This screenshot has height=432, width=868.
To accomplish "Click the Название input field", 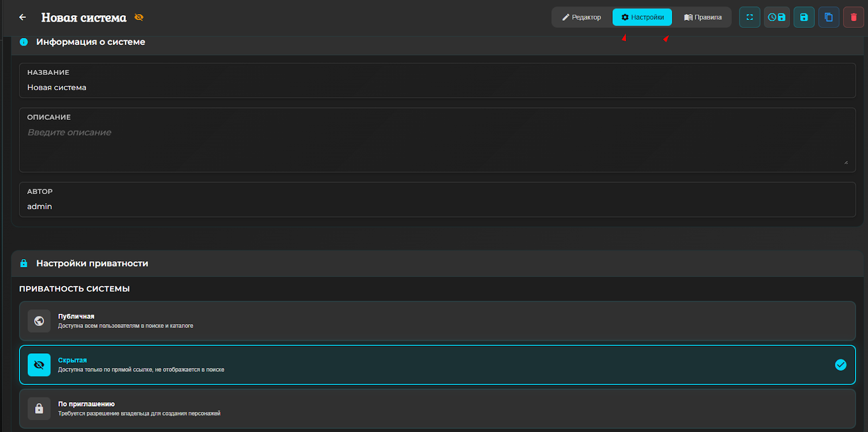I will [x=437, y=87].
